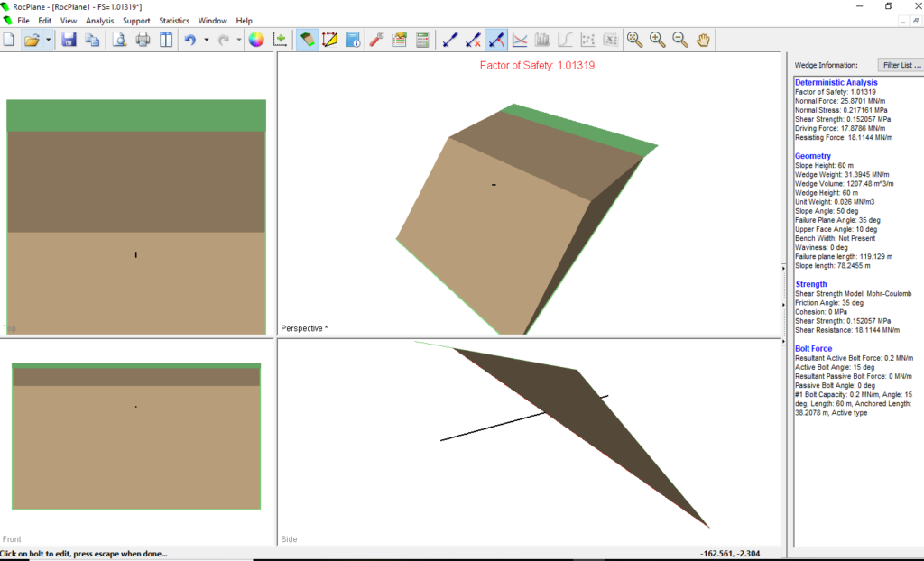The width and height of the screenshot is (924, 561).
Task: Minimize the inner RocPlane1 document window
Action: 902,21
